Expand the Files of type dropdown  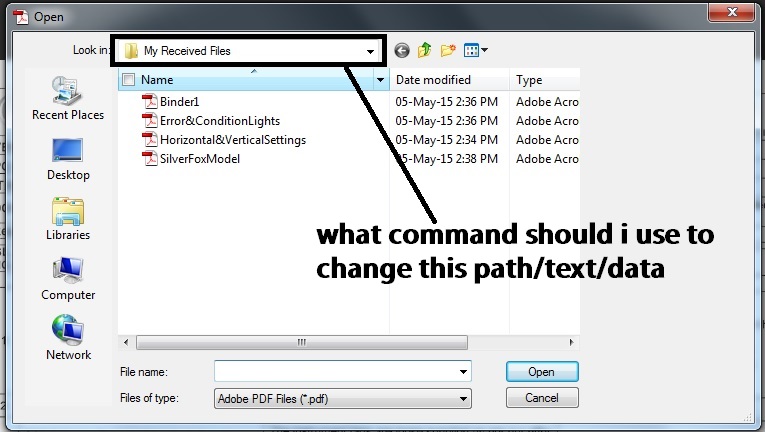pyautogui.click(x=463, y=399)
